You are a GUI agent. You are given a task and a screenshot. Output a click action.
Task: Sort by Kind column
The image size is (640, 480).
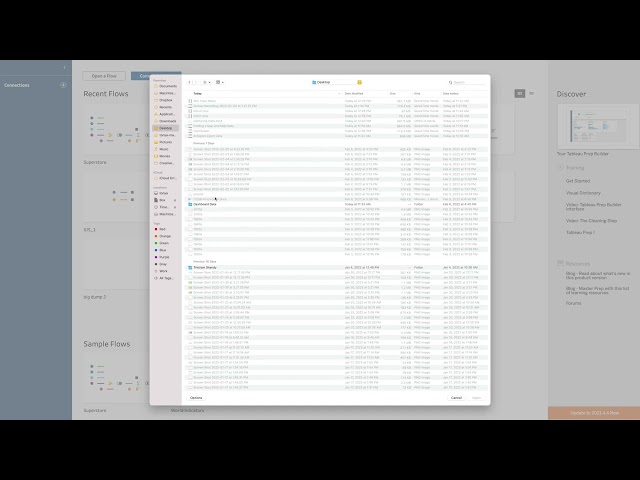(417, 93)
